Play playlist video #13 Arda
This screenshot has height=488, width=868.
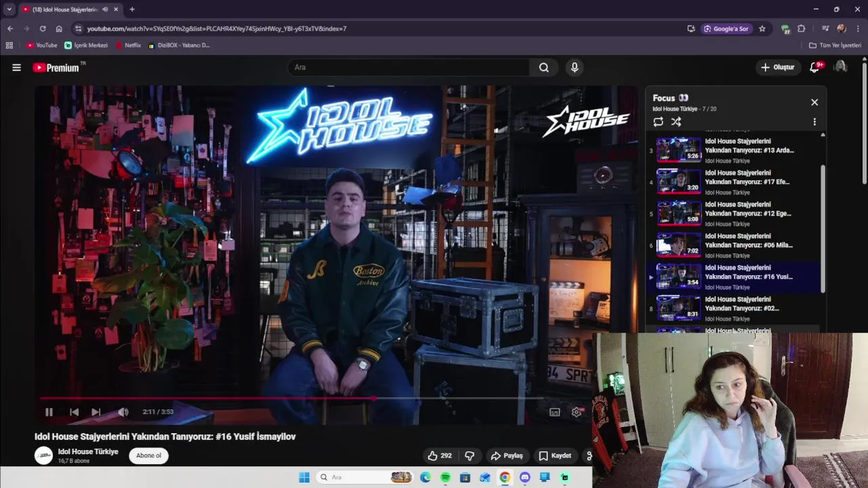point(732,150)
